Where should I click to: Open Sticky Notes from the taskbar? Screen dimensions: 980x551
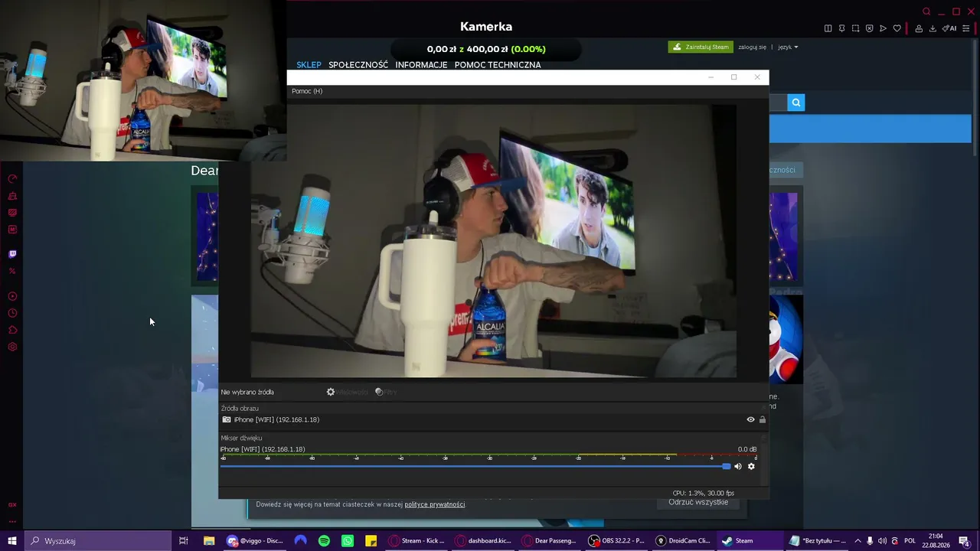pos(371,541)
